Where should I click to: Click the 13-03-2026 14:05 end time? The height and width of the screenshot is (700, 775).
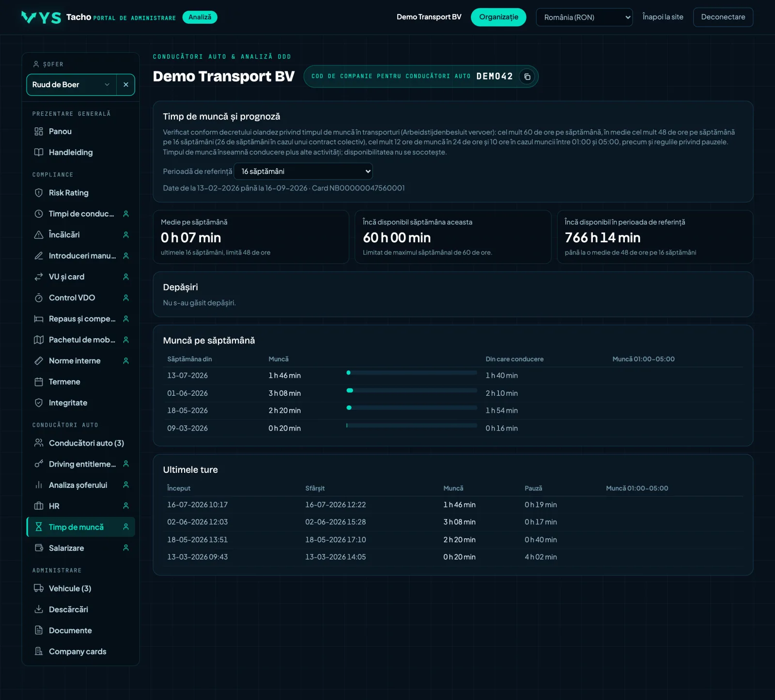coord(336,557)
